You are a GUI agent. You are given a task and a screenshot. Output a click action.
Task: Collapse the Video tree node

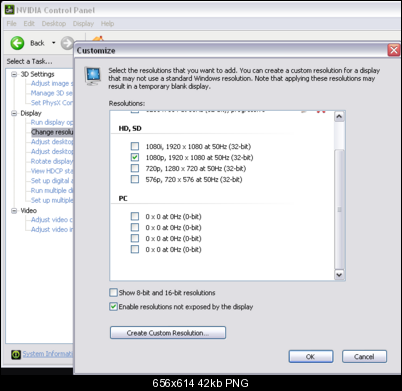coord(14,211)
